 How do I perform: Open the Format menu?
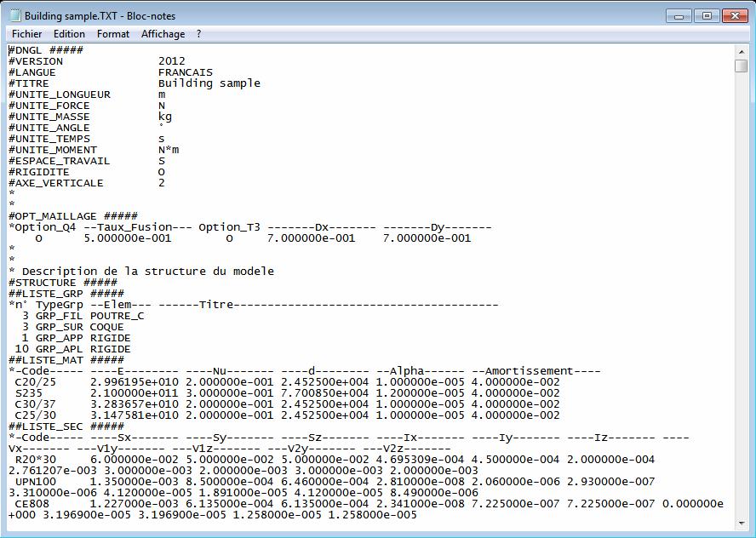[x=113, y=34]
